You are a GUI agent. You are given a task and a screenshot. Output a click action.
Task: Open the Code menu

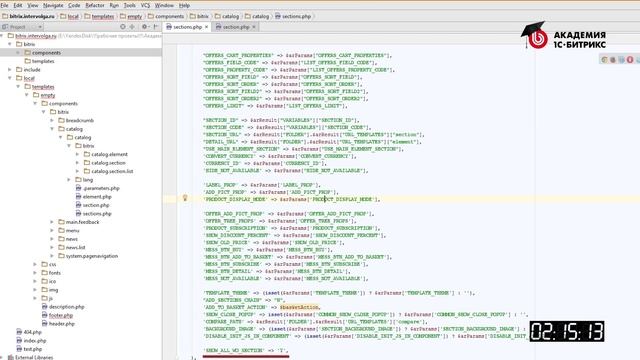[x=74, y=5]
